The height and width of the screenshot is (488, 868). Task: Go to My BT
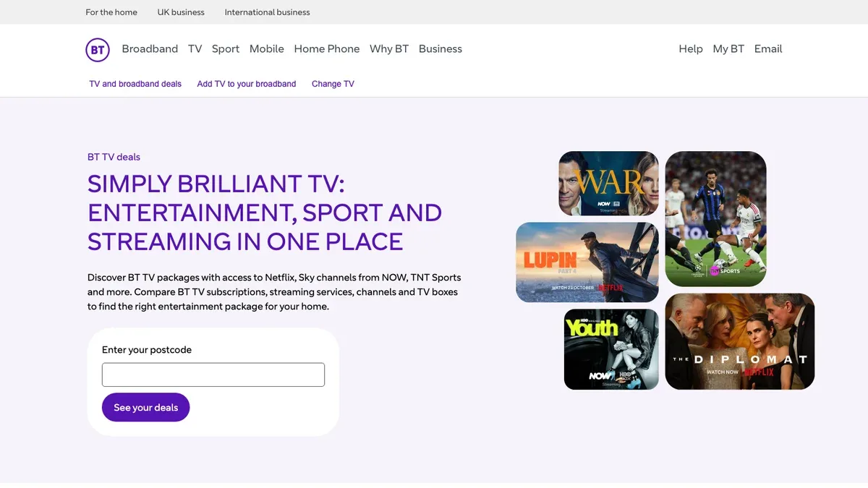coord(728,49)
